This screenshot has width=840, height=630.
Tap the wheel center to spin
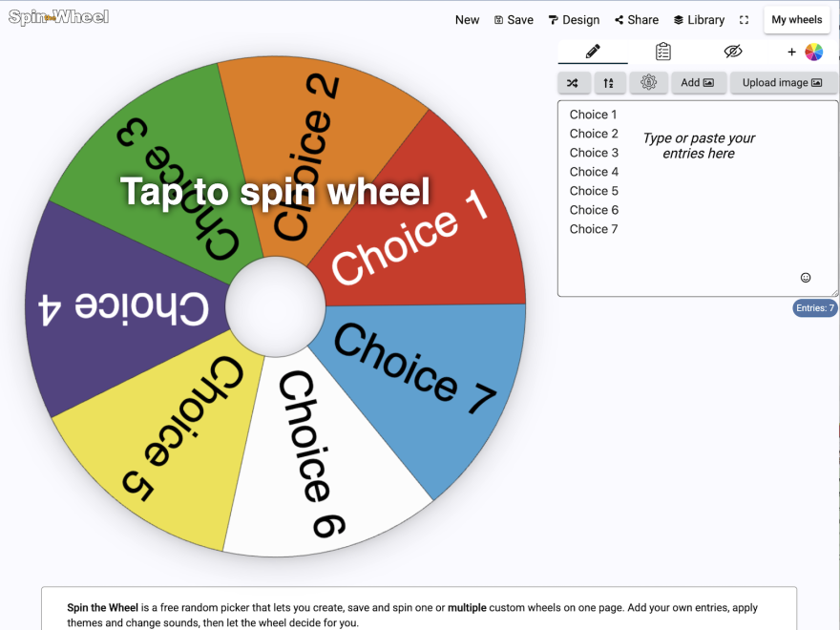(x=275, y=306)
